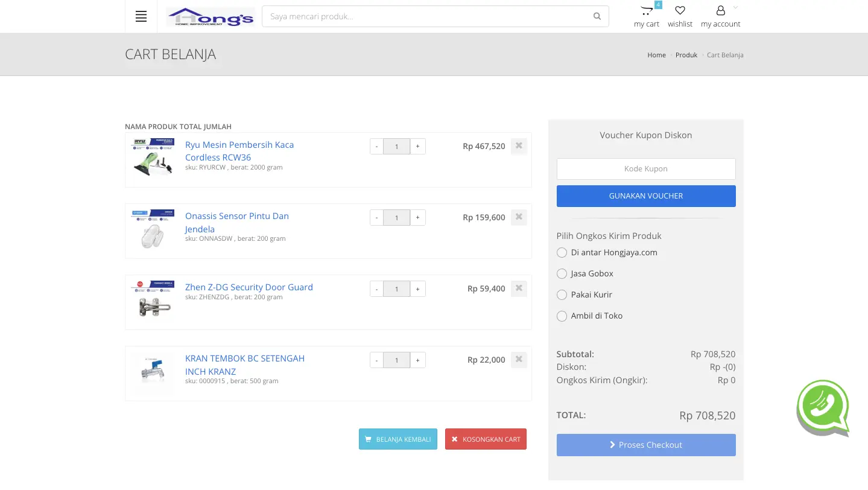Screen dimensions: 868x490
Task: Click the search magnifier icon
Action: (x=597, y=16)
